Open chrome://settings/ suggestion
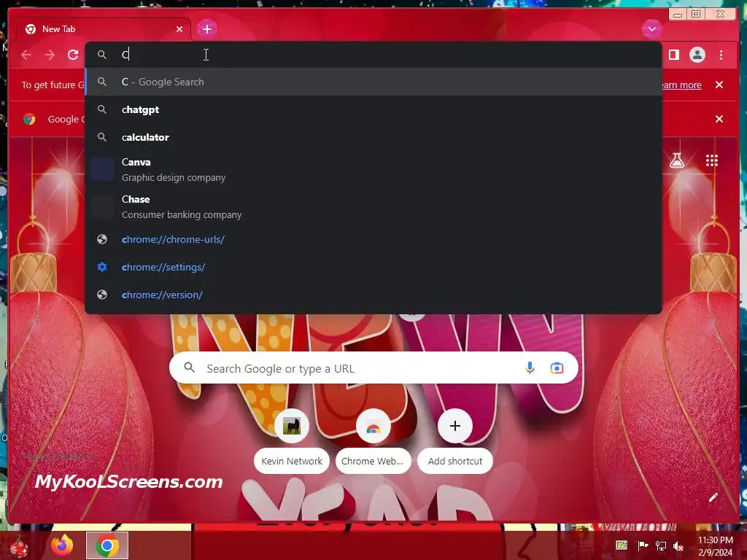 point(373,267)
